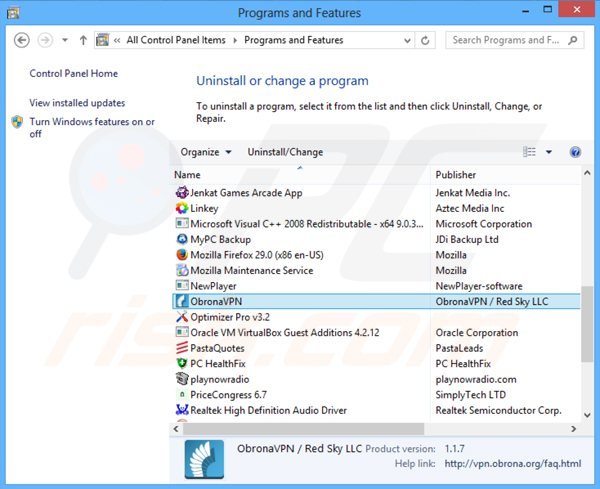Go back with the back arrow
This screenshot has height=489, width=600.
click(x=21, y=40)
